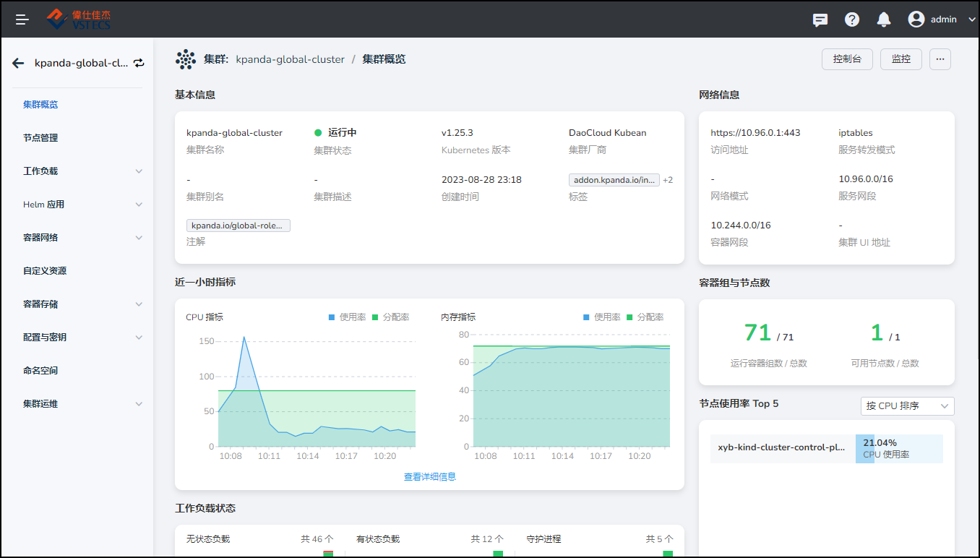Toggle memory 使用率 legend series

coord(602,317)
